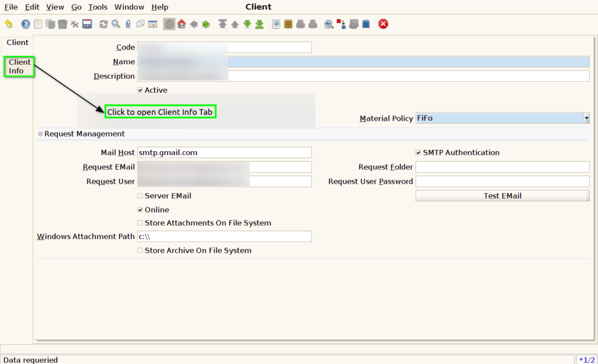Open the View menu
This screenshot has height=364, width=598.
pos(55,7)
